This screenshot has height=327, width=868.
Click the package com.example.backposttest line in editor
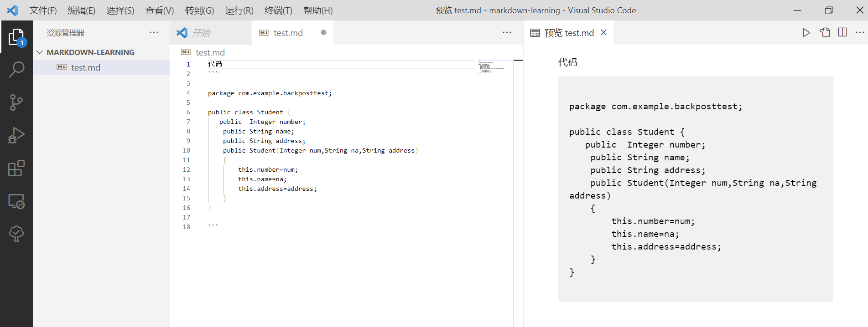pos(270,93)
